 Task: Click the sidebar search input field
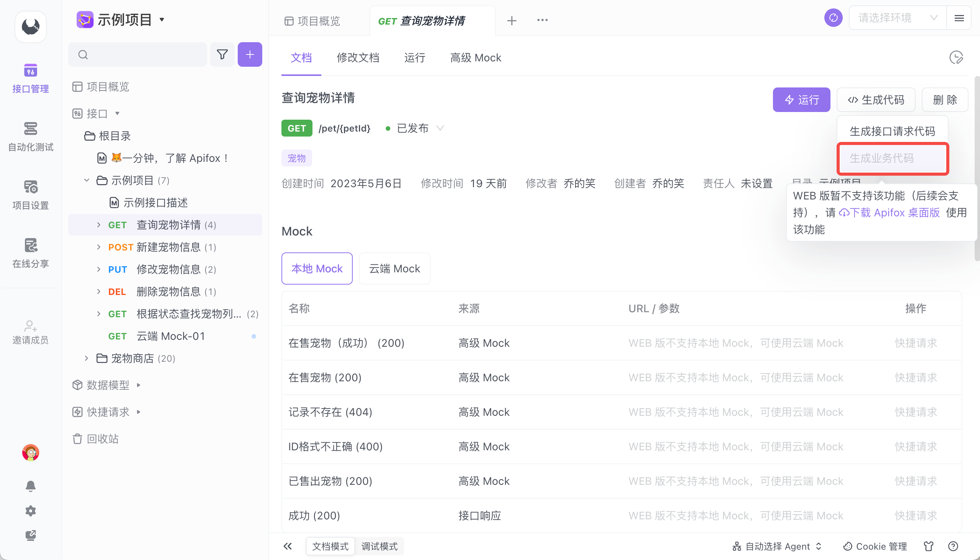[142, 54]
